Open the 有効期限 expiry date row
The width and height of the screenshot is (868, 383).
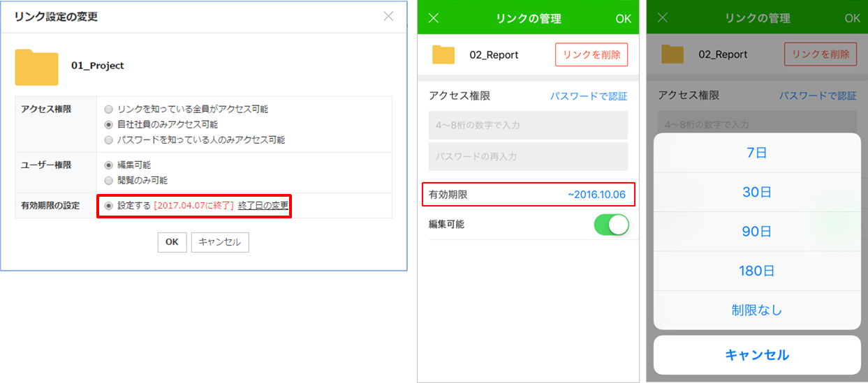[x=529, y=195]
